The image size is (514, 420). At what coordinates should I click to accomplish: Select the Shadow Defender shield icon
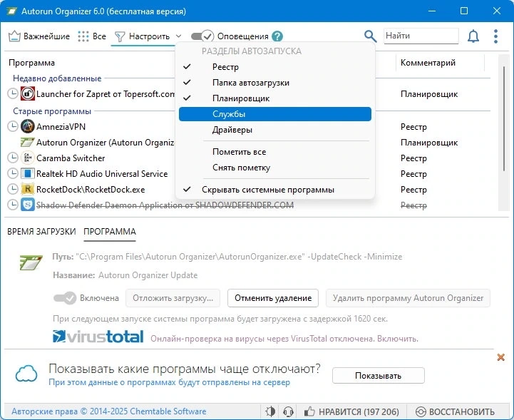click(28, 205)
